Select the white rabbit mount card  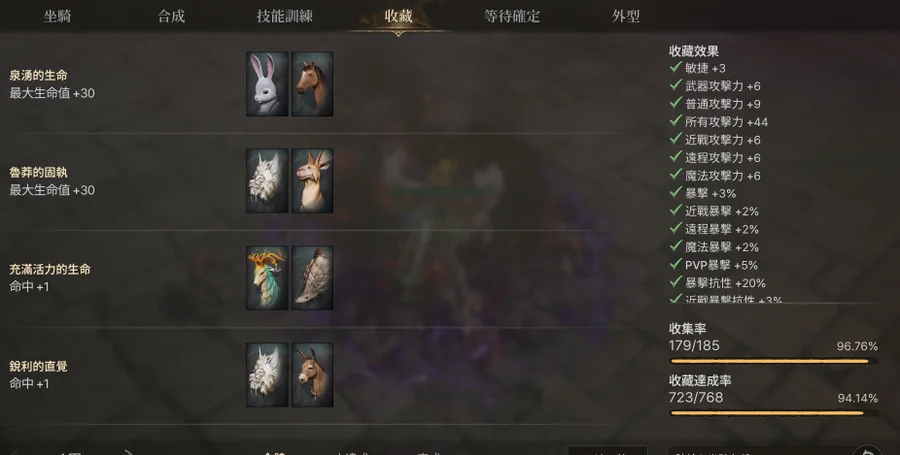pyautogui.click(x=267, y=84)
